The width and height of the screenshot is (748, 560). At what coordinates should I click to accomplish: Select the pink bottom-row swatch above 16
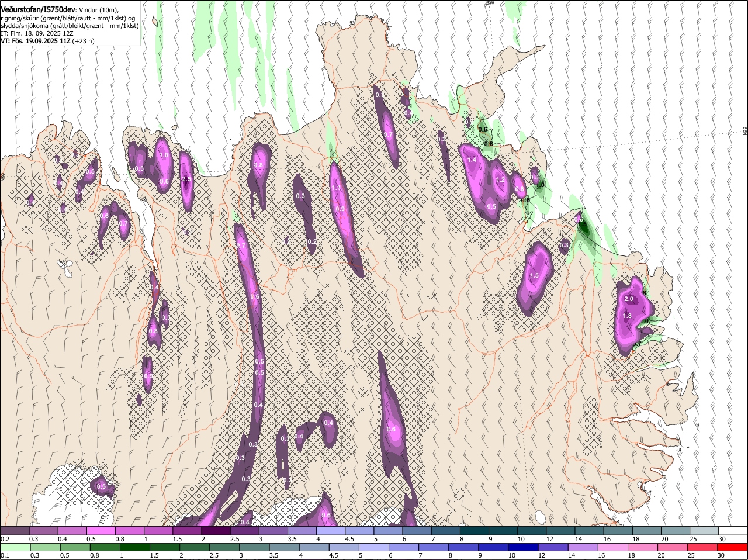click(613, 547)
